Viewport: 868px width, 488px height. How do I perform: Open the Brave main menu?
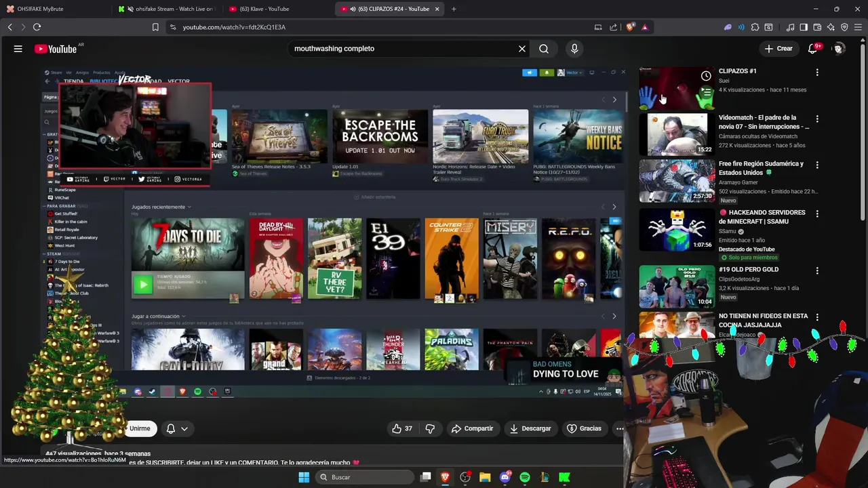tap(859, 27)
